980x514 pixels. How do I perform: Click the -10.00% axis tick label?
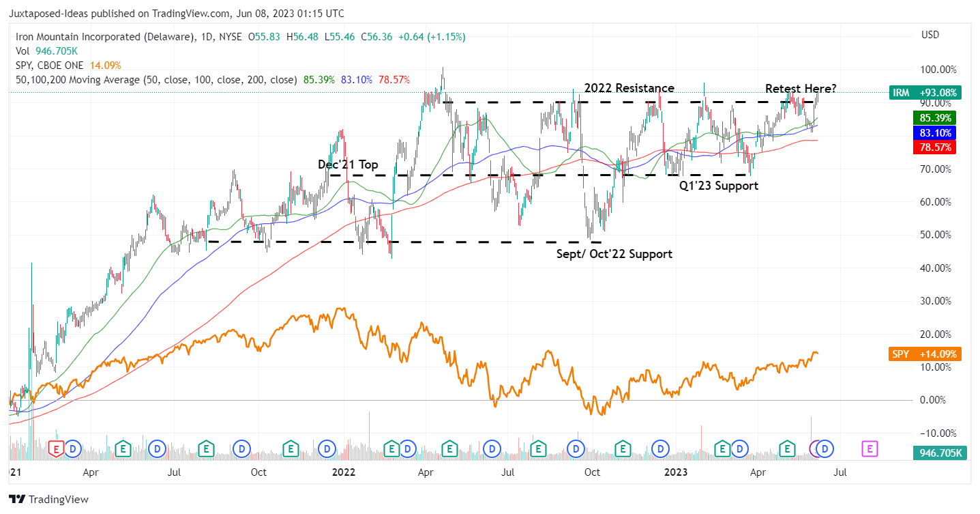tap(938, 433)
